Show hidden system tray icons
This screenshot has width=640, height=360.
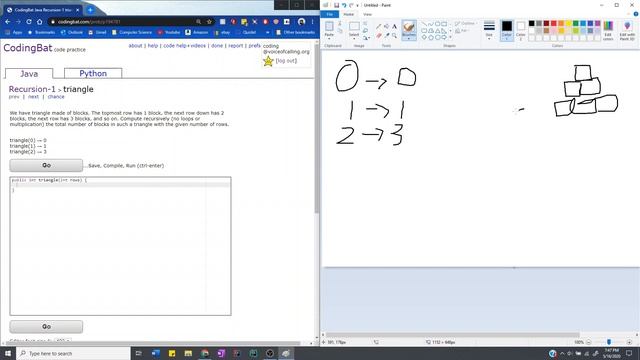coord(562,353)
